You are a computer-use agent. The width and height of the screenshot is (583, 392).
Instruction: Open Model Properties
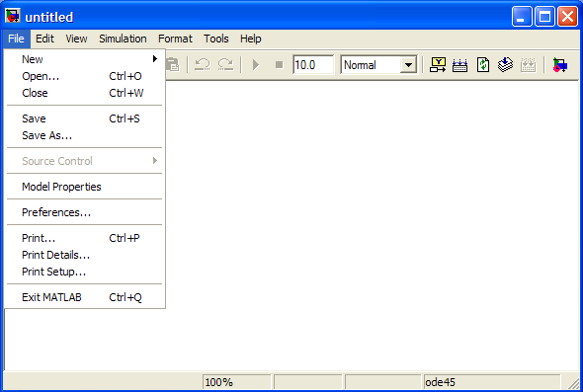pos(84,187)
